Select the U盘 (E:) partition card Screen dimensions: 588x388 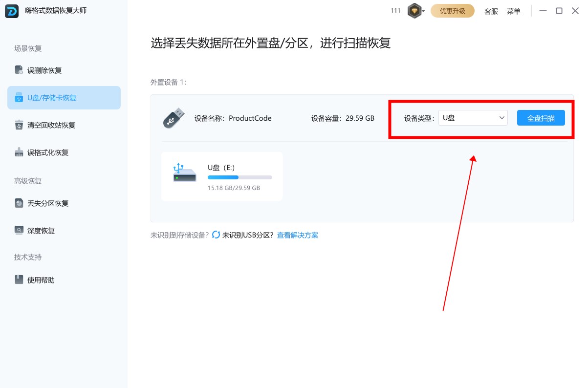click(222, 176)
